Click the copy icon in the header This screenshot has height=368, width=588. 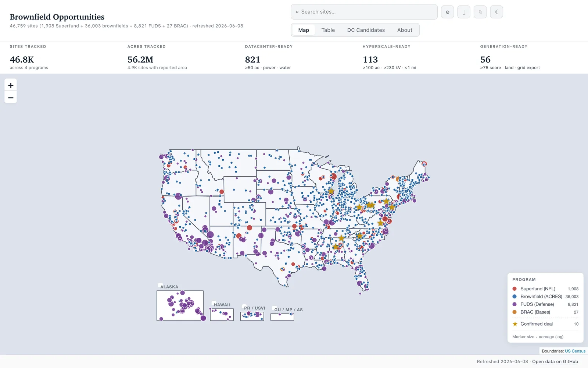[x=480, y=12]
